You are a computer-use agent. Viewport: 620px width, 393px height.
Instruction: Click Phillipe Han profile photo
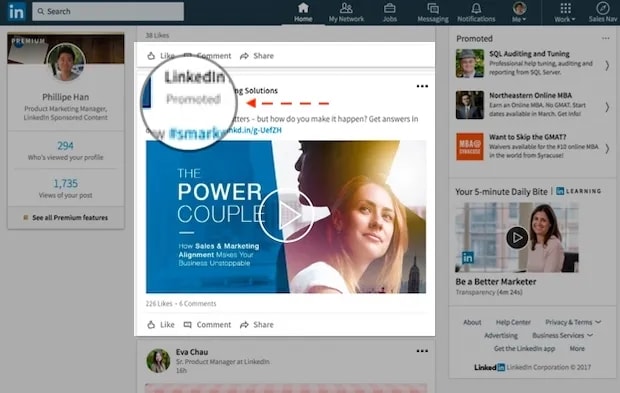(66, 62)
